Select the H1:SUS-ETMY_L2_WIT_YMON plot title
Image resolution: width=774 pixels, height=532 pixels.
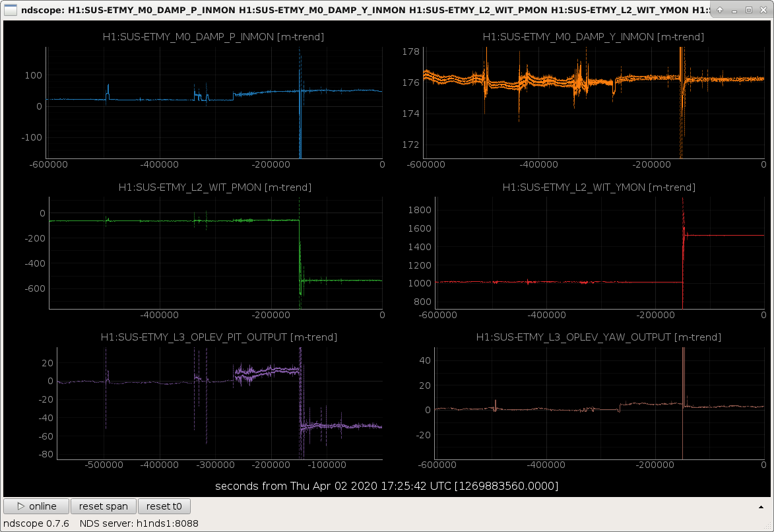click(598, 187)
